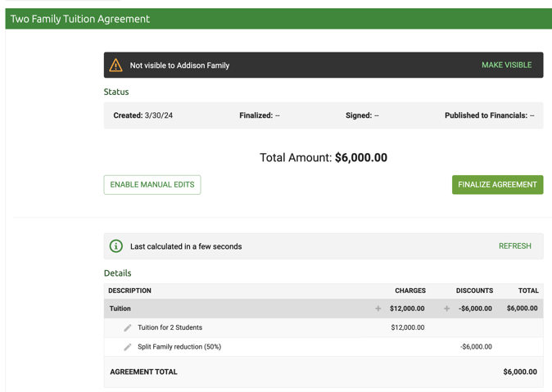
Task: Click the CHARGES column header
Action: [x=410, y=291]
